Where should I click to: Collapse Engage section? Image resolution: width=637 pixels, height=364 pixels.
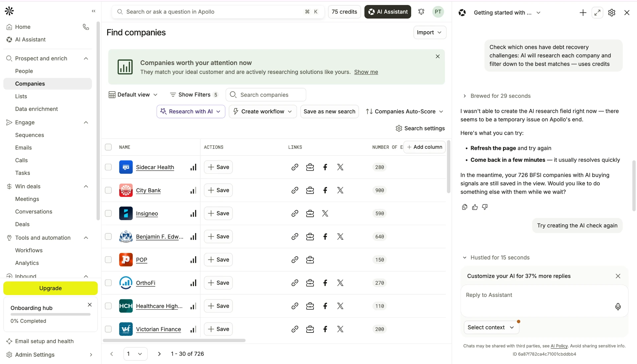[x=86, y=122]
